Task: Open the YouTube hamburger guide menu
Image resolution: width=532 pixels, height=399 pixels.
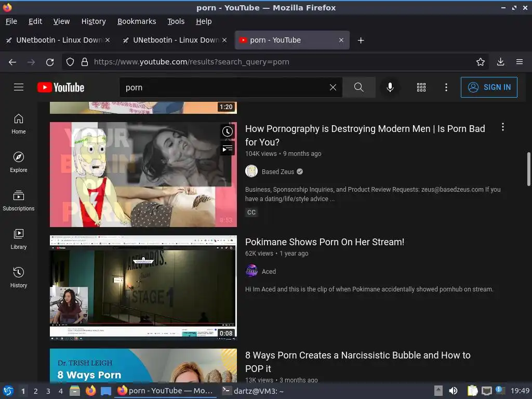Action: (19, 87)
